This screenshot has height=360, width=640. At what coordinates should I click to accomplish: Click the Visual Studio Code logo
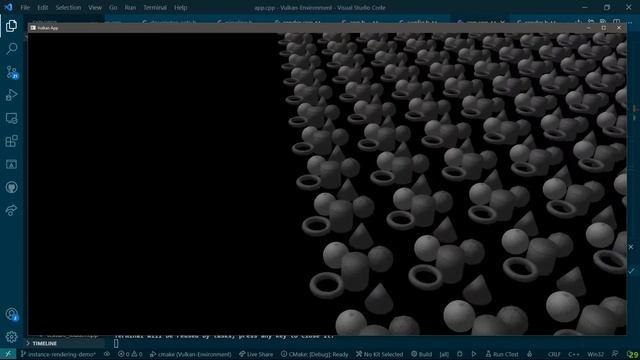tap(8, 7)
